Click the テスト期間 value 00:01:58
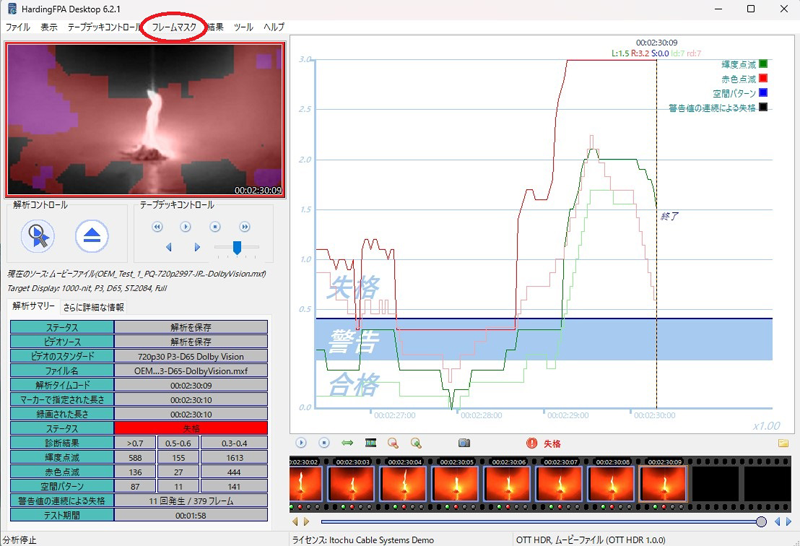Image resolution: width=800 pixels, height=546 pixels. click(x=191, y=515)
